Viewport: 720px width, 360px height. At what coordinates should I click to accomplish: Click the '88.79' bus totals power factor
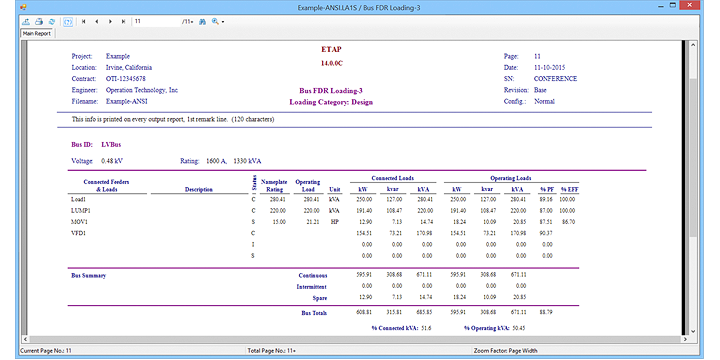click(x=547, y=313)
